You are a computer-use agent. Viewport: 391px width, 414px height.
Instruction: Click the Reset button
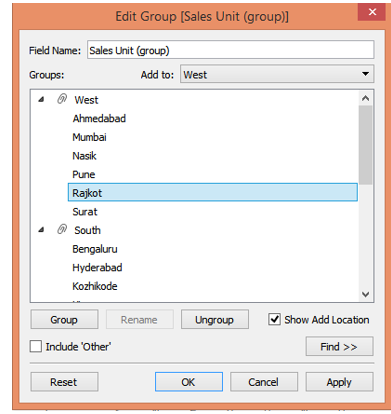click(64, 382)
